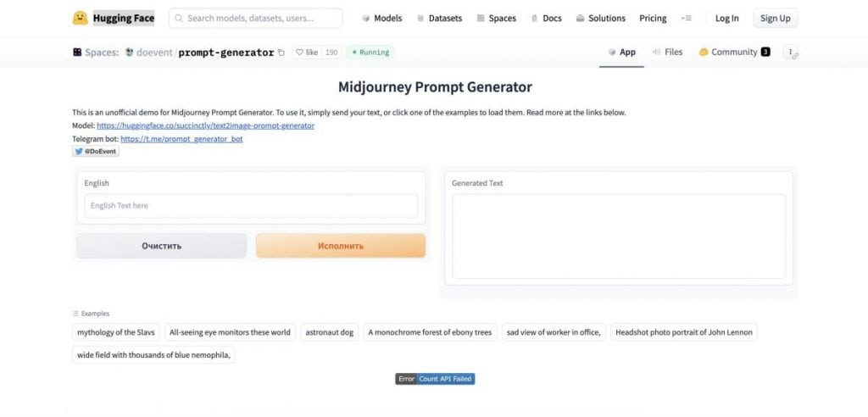Click the Error Count API Failed badge

[x=435, y=379]
